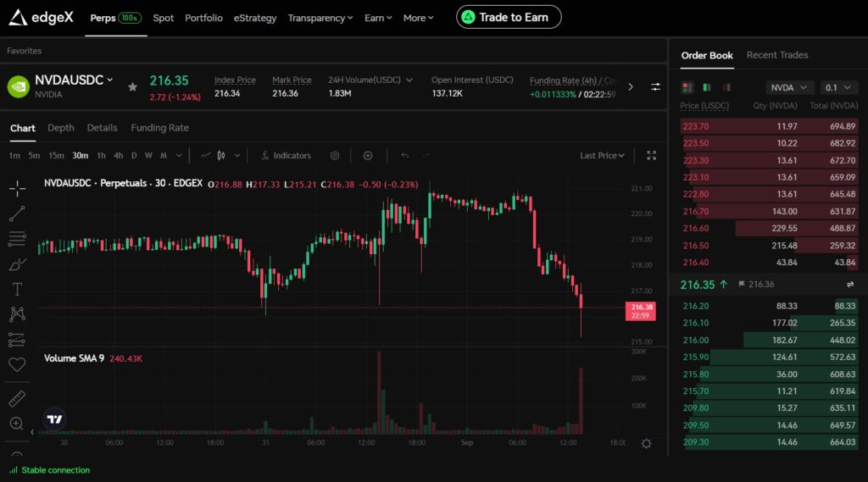Toggle chart fullscreen mode

click(x=652, y=156)
